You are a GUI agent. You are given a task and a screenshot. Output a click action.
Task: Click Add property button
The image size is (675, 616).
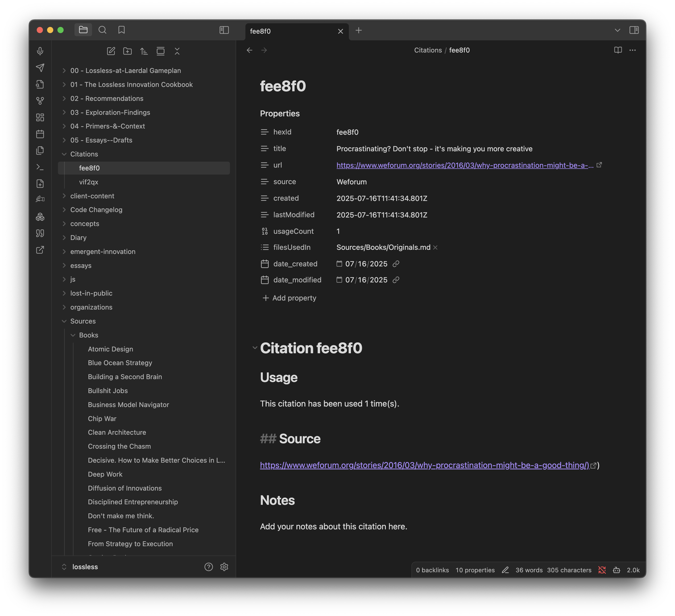(x=289, y=298)
